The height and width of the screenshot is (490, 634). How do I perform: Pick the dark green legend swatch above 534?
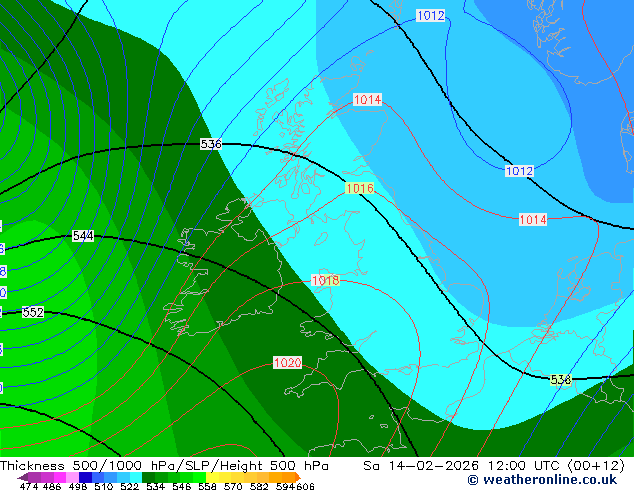pyautogui.click(x=148, y=477)
